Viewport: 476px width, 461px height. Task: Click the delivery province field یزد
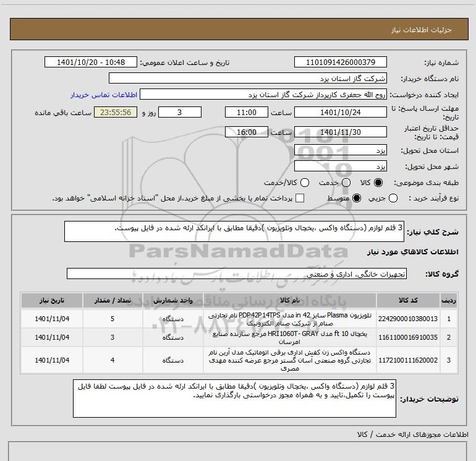(340, 150)
